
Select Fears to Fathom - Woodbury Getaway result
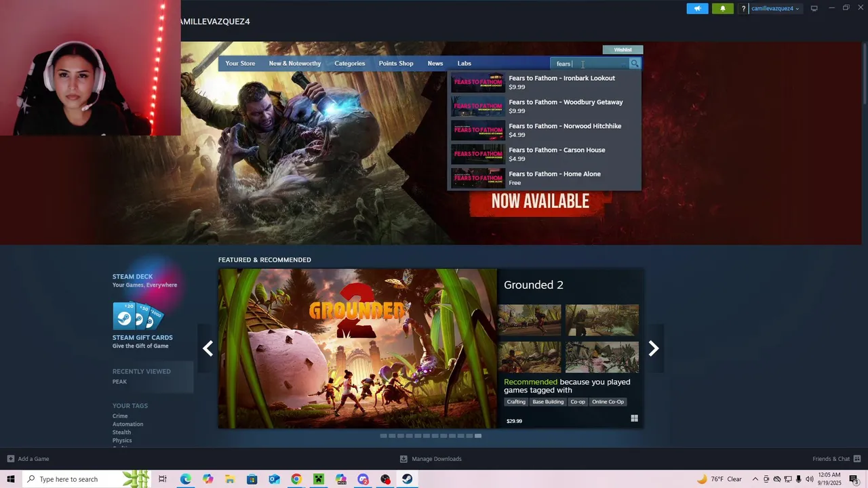545,106
